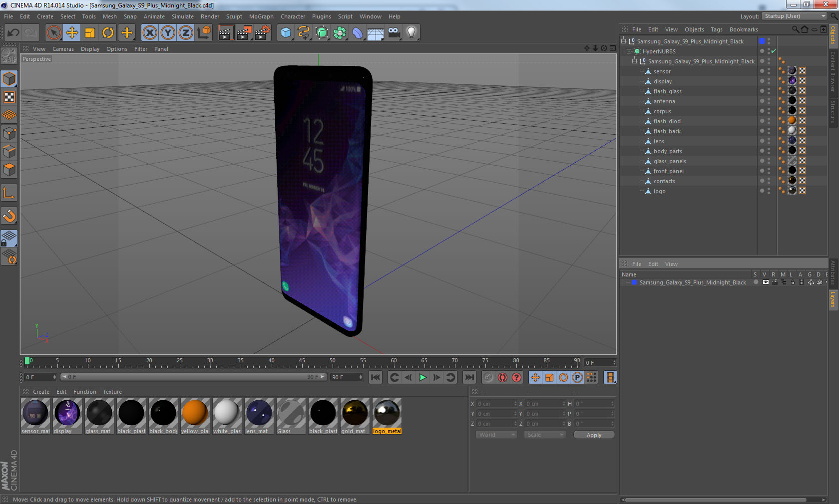The height and width of the screenshot is (504, 839).
Task: Toggle Y axis lock
Action: 168,33
